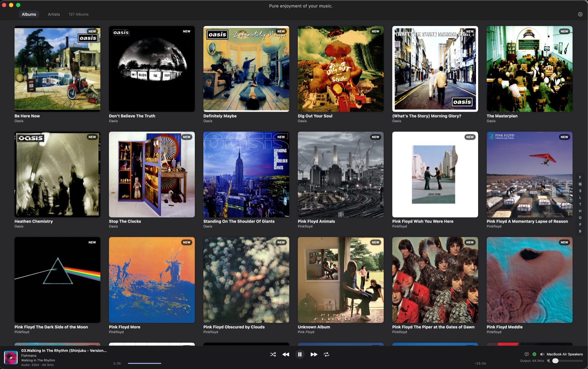
Task: Toggle shuffle playback
Action: pos(273,354)
